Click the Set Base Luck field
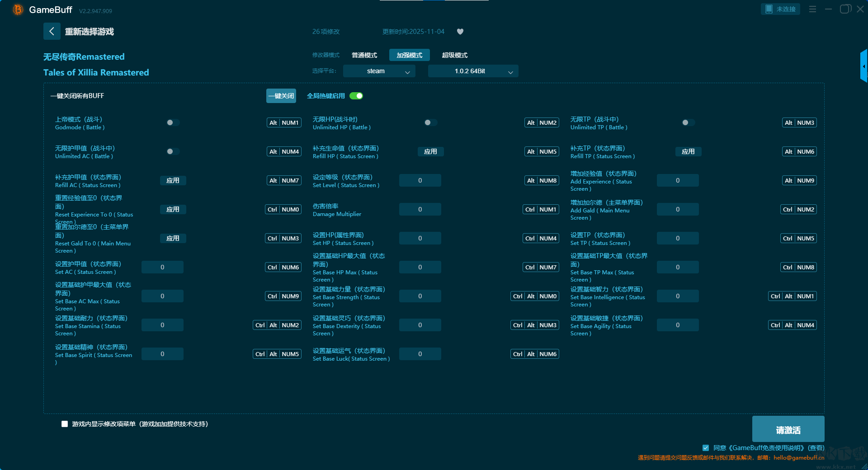This screenshot has height=470, width=868. pyautogui.click(x=420, y=354)
